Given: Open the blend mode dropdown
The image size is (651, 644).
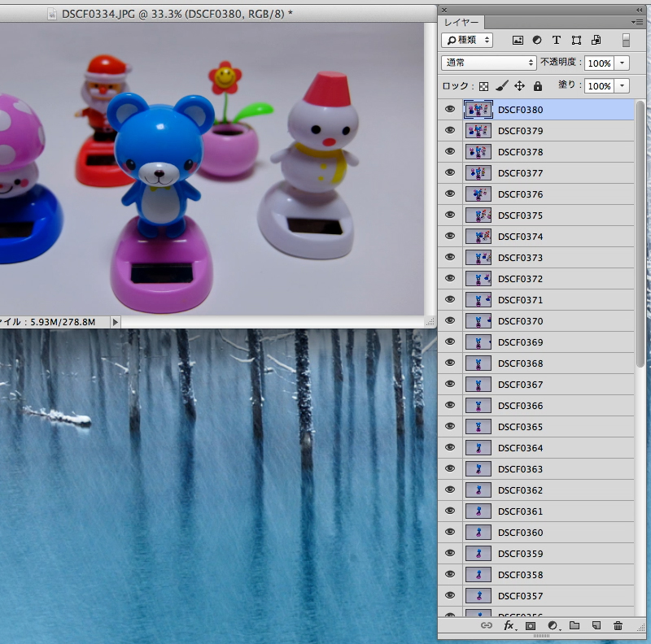Looking at the screenshot, I should (x=488, y=63).
